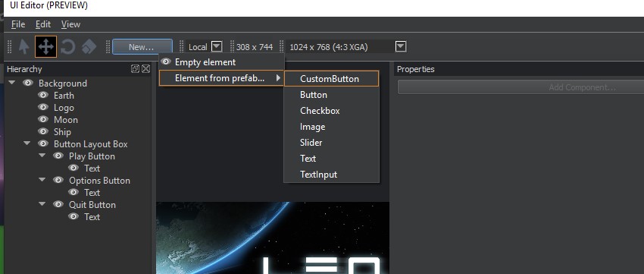Float the Hierarchy panel
The image size is (644, 274).
[135, 69]
